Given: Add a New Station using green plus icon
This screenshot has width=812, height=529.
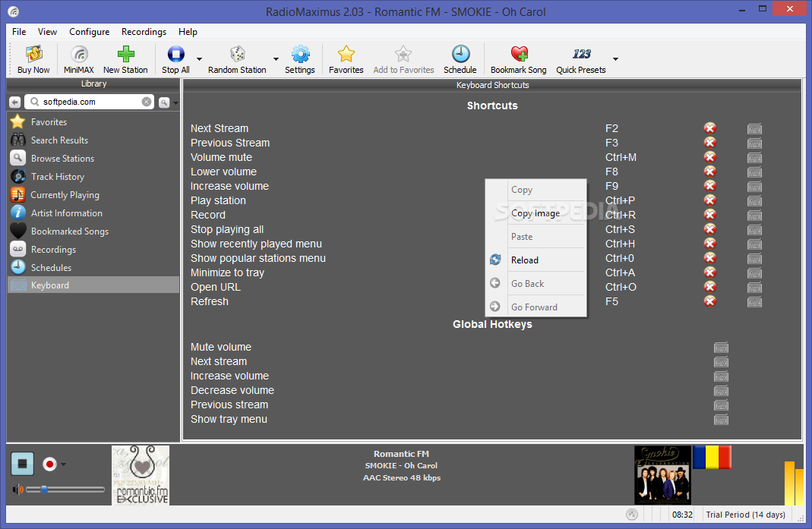Looking at the screenshot, I should [125, 59].
